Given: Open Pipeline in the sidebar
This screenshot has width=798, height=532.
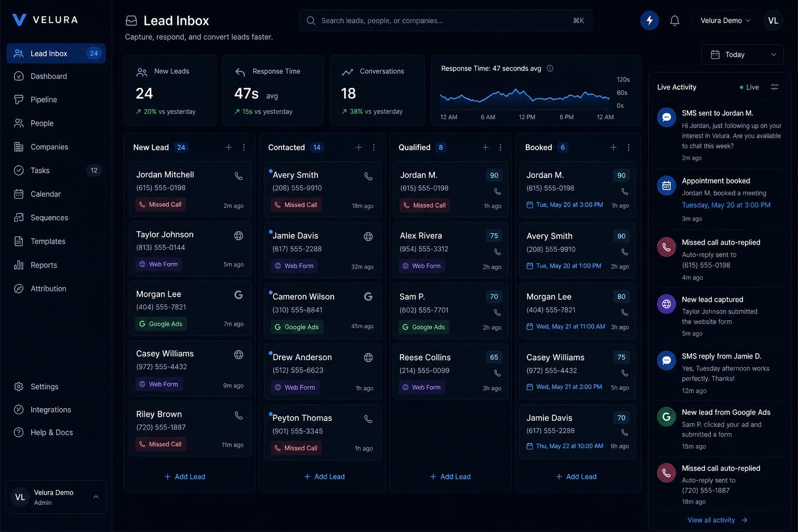Looking at the screenshot, I should 56,100.
